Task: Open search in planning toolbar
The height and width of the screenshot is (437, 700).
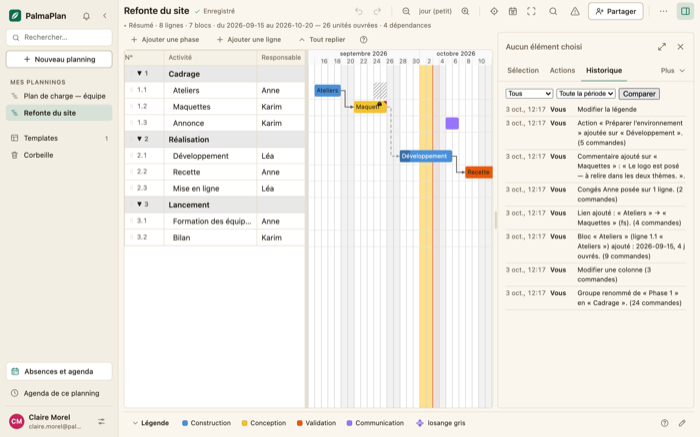Action: (x=553, y=11)
